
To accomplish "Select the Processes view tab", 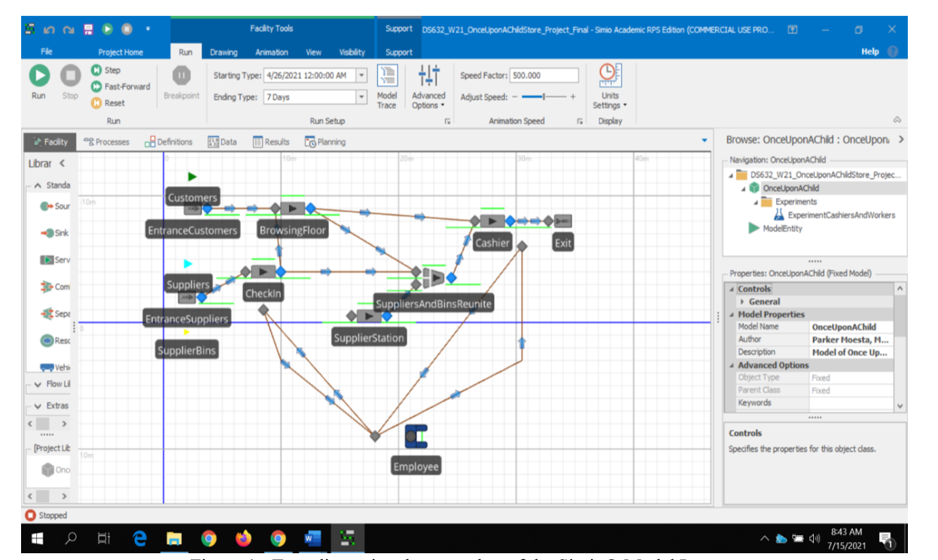I will tap(107, 142).
